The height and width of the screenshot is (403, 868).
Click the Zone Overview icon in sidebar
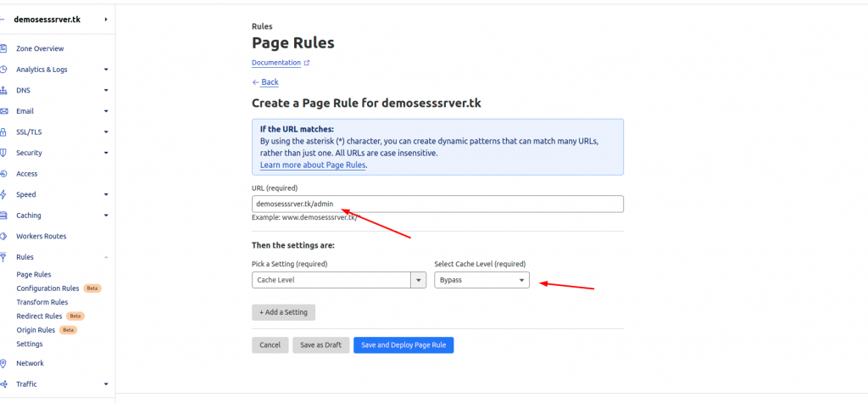(x=3, y=48)
